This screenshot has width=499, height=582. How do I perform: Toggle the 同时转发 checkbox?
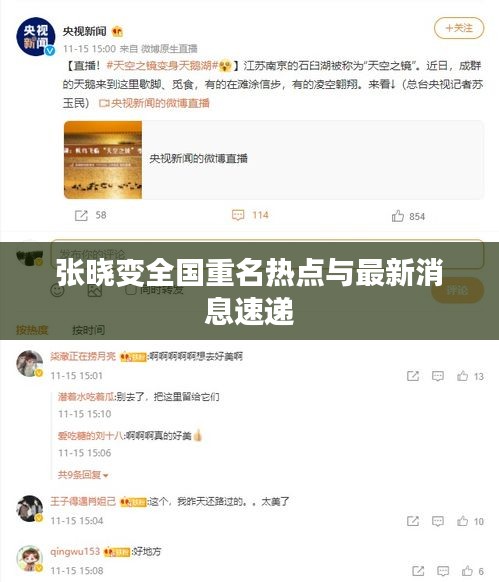point(131,290)
